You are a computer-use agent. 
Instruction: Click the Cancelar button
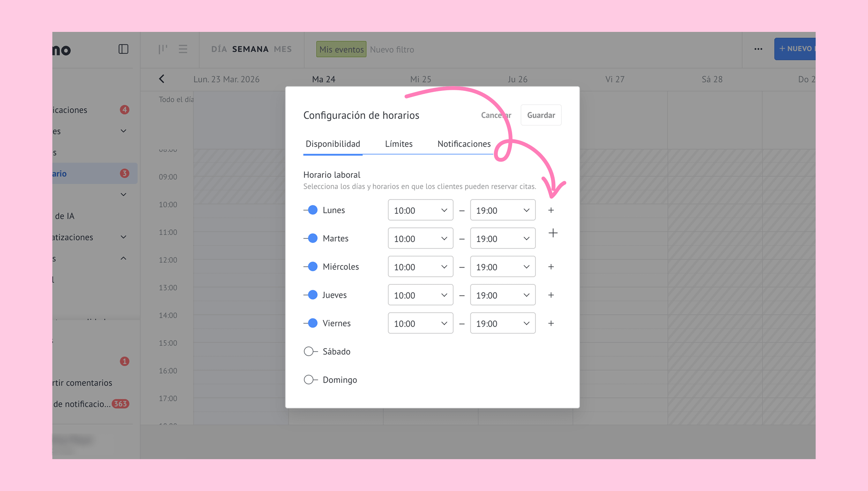pyautogui.click(x=495, y=115)
